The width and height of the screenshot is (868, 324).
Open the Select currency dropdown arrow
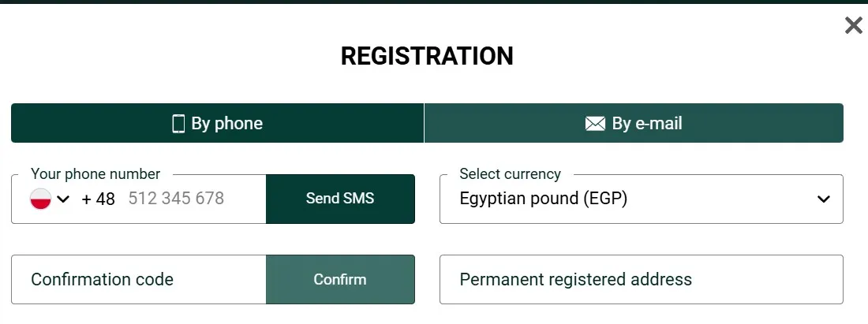click(x=823, y=199)
